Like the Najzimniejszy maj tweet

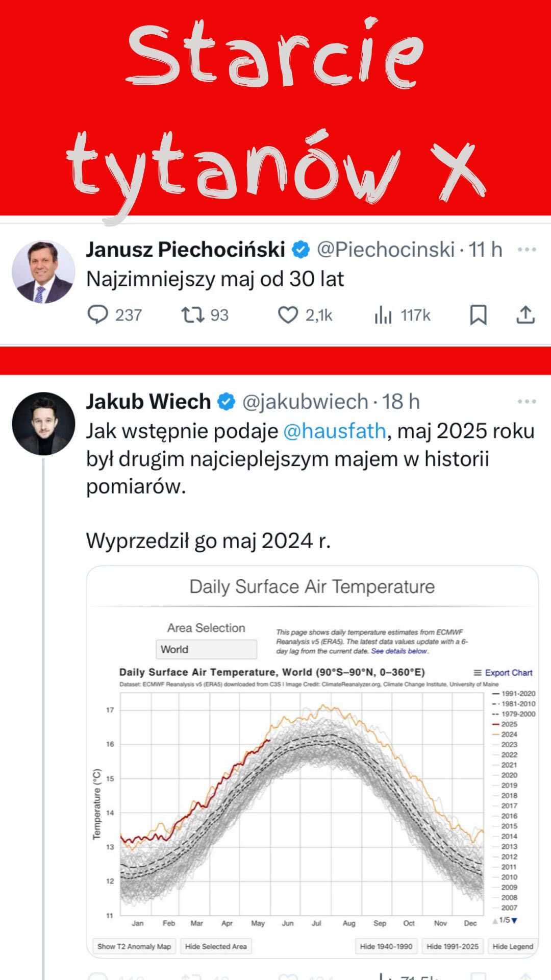tap(305, 315)
